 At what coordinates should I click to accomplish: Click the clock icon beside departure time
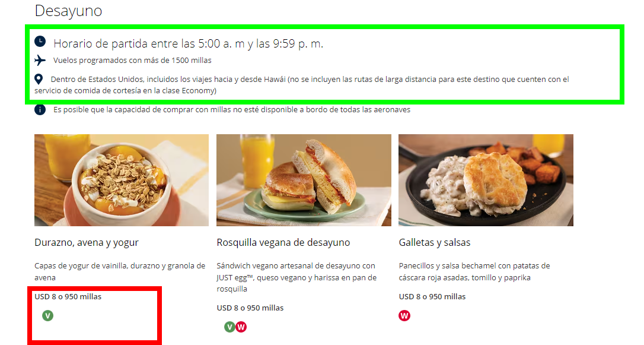point(40,42)
